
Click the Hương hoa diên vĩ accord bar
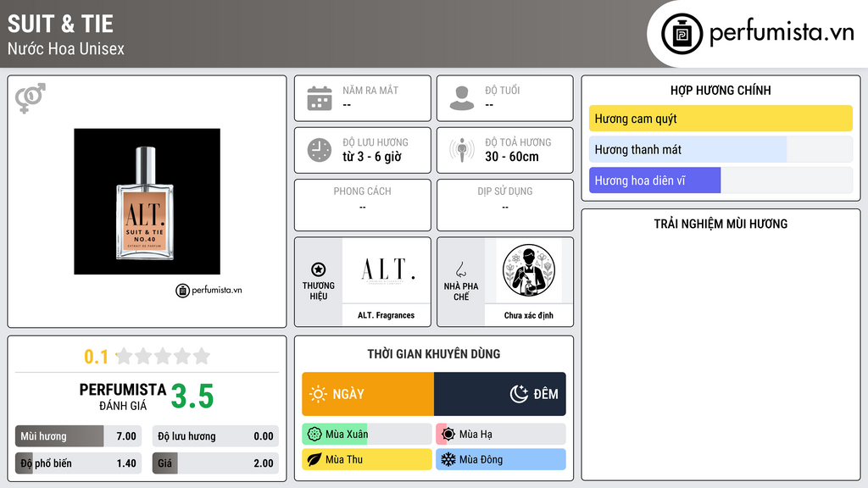[721, 180]
